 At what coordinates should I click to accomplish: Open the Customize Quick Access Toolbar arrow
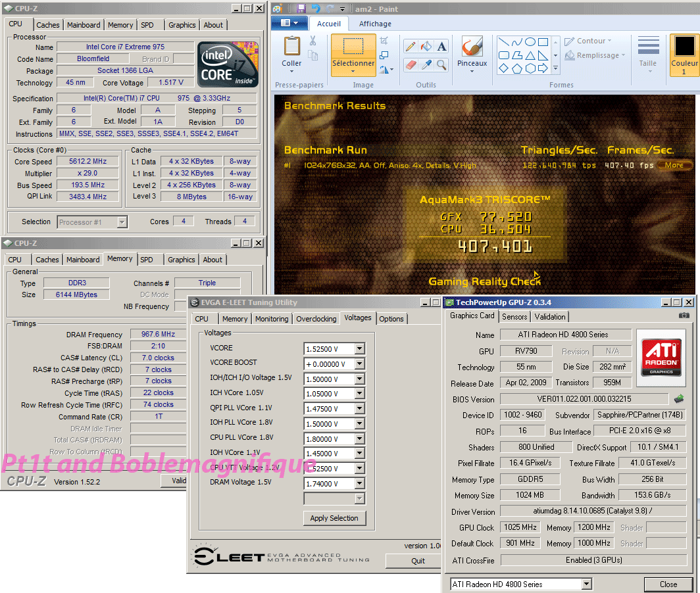pos(342,9)
